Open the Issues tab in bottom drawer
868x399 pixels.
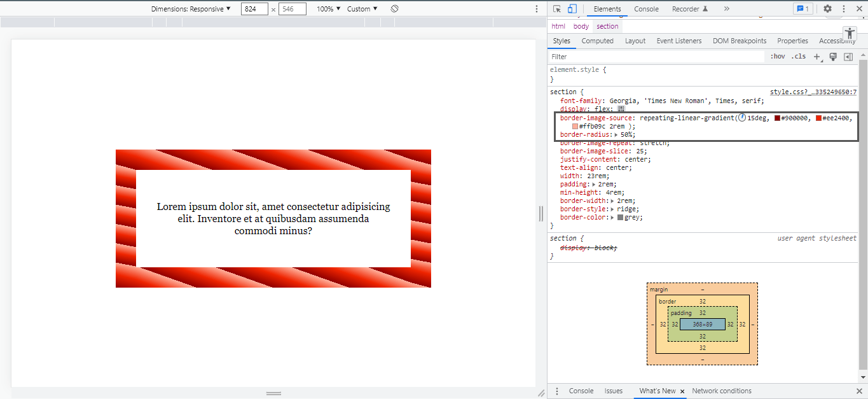coord(614,391)
